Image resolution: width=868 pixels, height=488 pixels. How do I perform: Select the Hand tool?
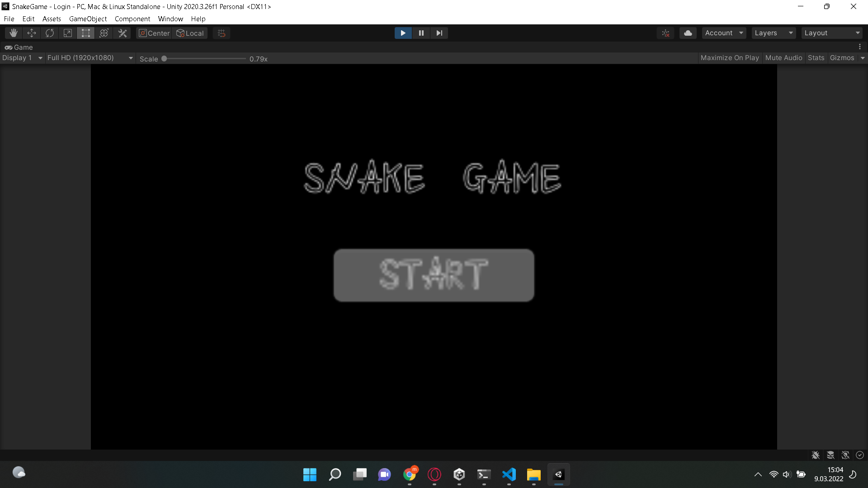13,33
